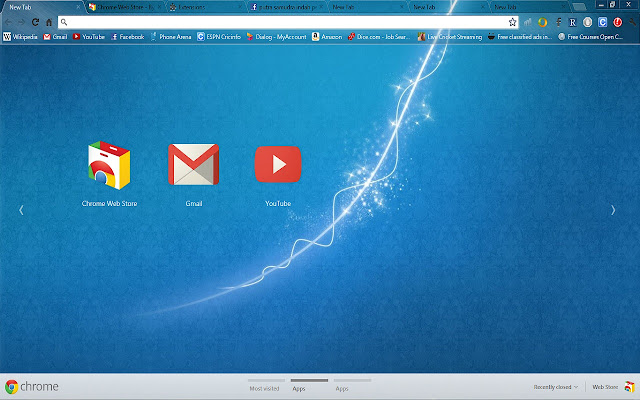Open a new tab with the tab-strip button
The height and width of the screenshot is (400, 640).
[579, 7]
